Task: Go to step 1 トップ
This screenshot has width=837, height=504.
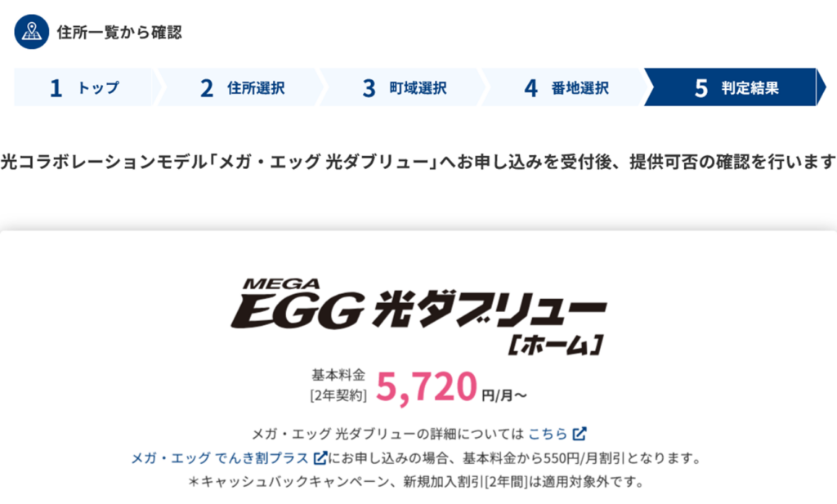Action: click(84, 88)
